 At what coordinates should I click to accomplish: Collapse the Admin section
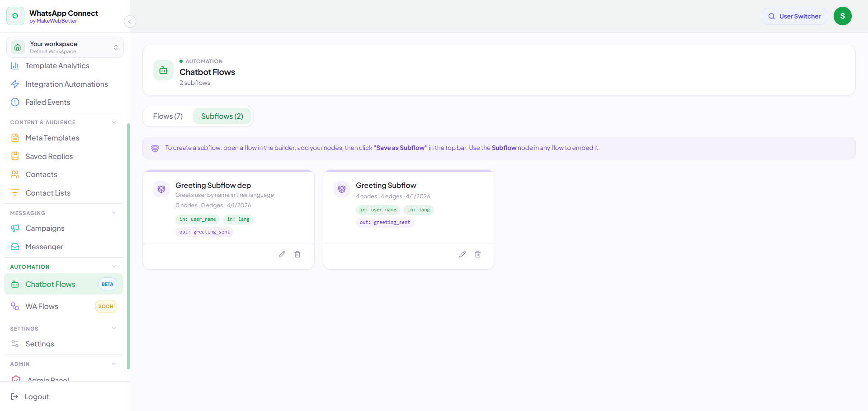tap(114, 364)
